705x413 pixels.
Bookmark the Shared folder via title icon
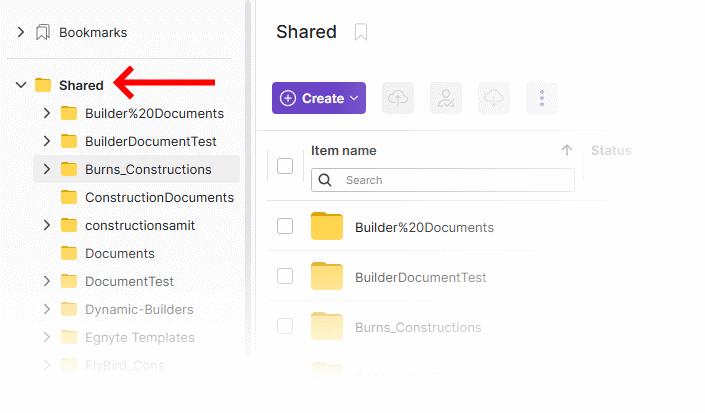(x=361, y=33)
